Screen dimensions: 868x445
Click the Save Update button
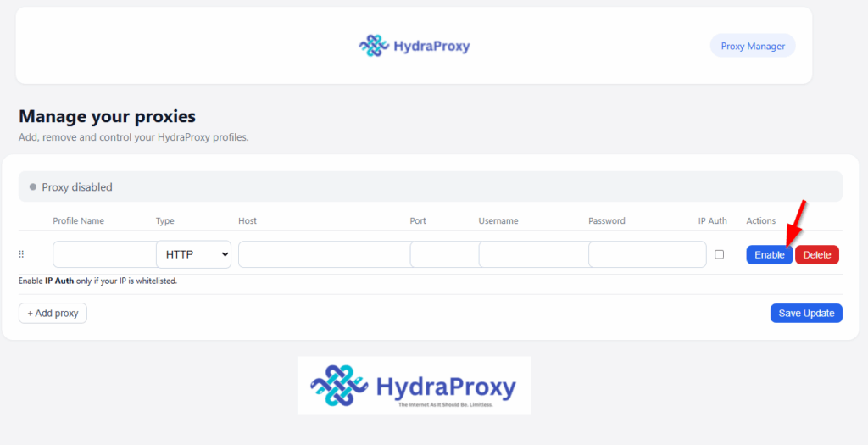(805, 314)
